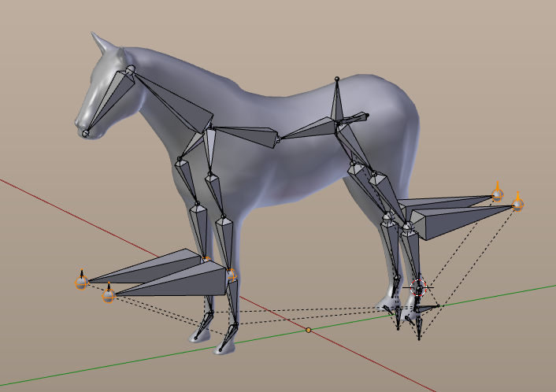
Task: Select the rear spine bone toward the hips
Action: pos(311,129)
